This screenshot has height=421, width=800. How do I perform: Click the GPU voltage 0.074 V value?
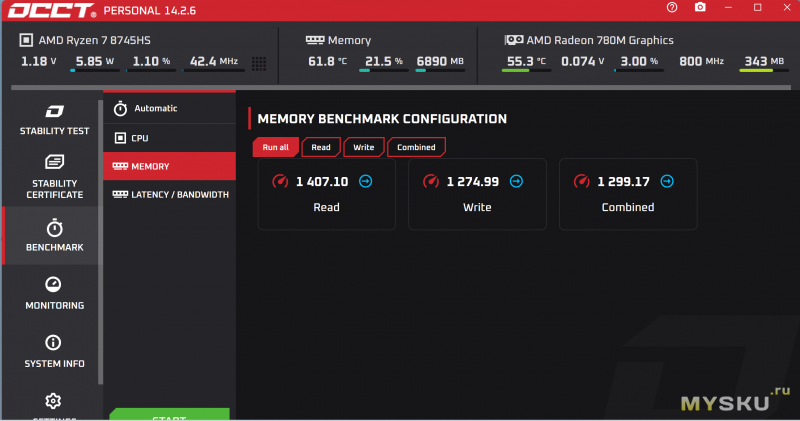[583, 61]
